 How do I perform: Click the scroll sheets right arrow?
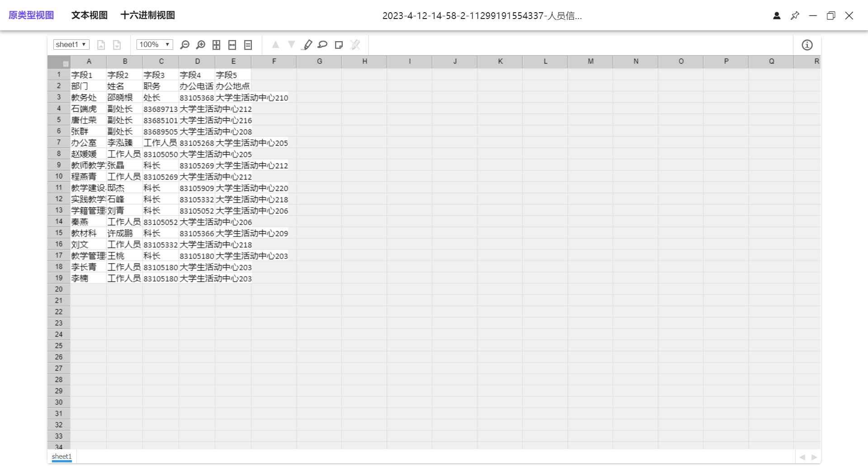[x=814, y=457]
